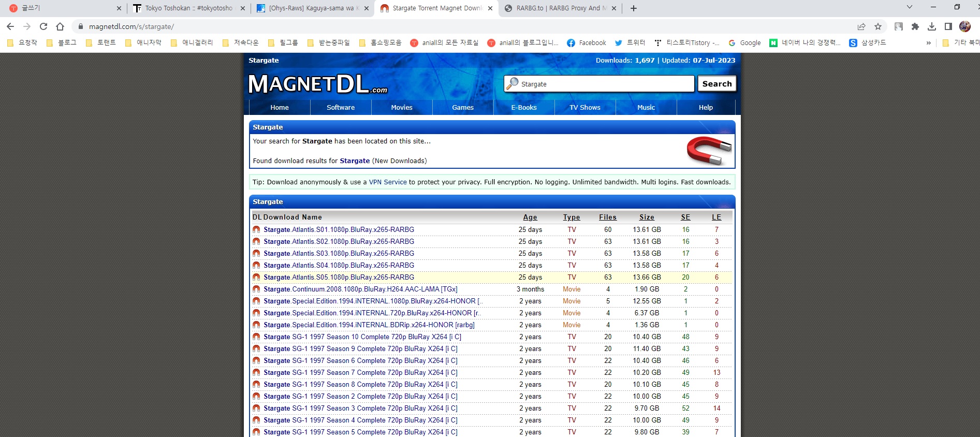Close the Tokyo Toshokan tab
This screenshot has width=980, height=437.
click(243, 8)
